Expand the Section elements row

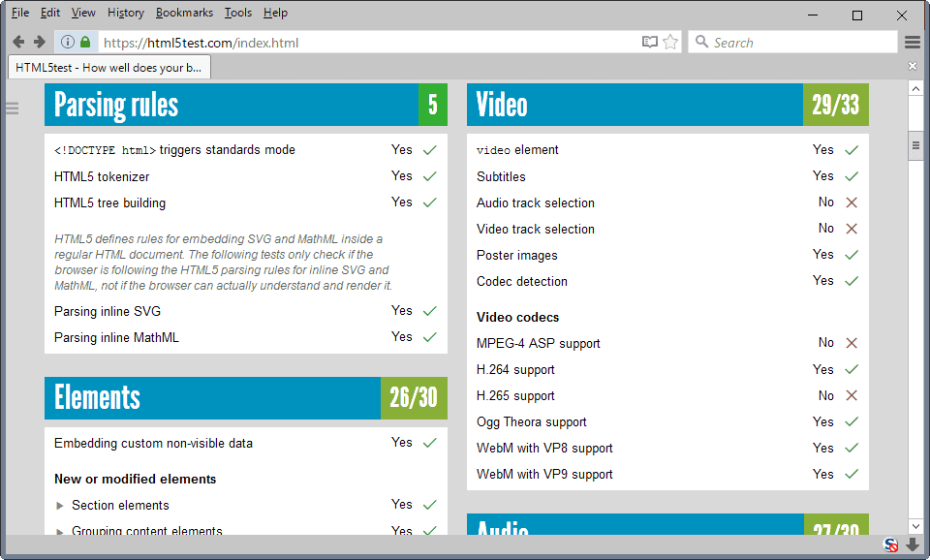59,506
